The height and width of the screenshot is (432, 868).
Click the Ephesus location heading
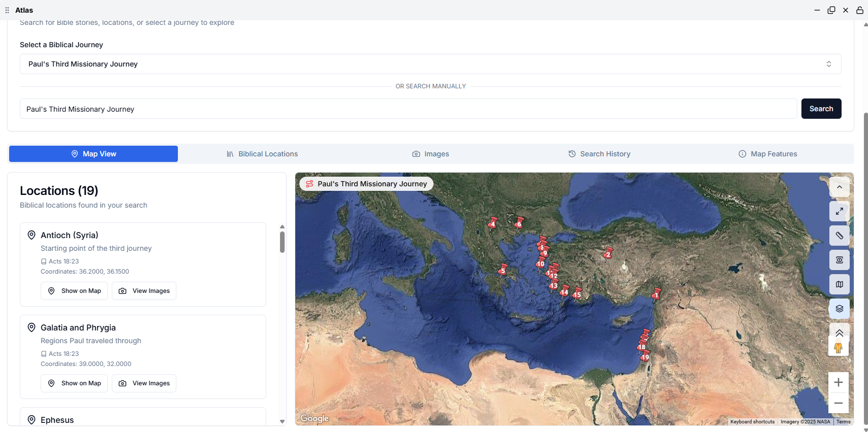click(x=57, y=420)
